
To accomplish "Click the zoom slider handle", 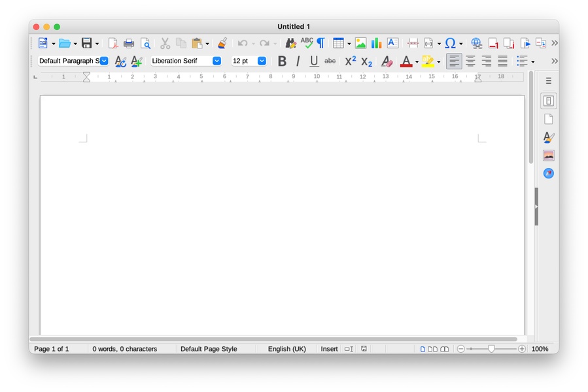I will tap(491, 349).
